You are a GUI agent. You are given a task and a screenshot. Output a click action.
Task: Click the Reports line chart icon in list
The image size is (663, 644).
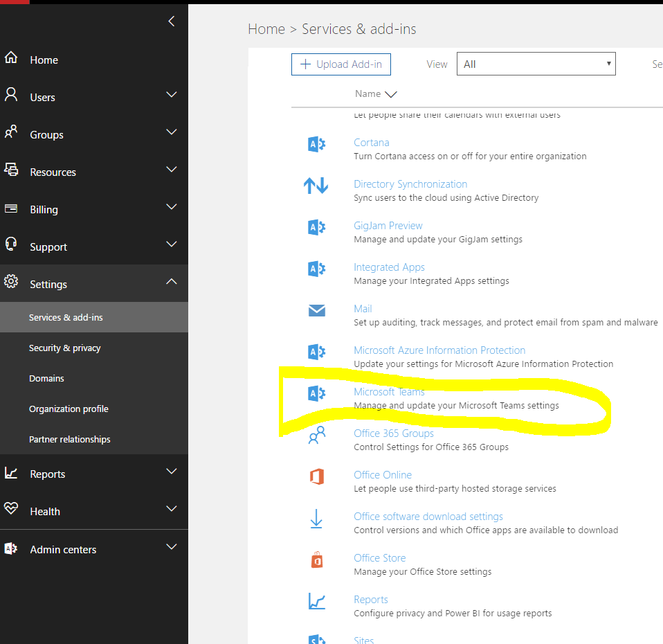pyautogui.click(x=317, y=601)
